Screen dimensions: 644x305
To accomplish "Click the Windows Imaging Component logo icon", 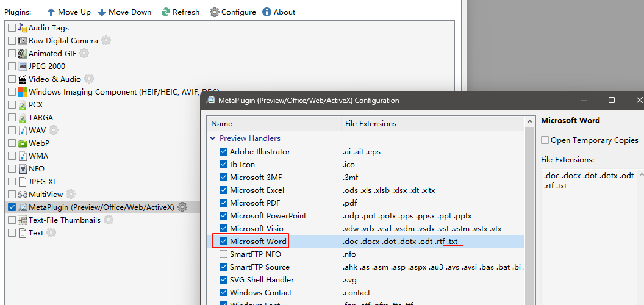I will click(23, 91).
